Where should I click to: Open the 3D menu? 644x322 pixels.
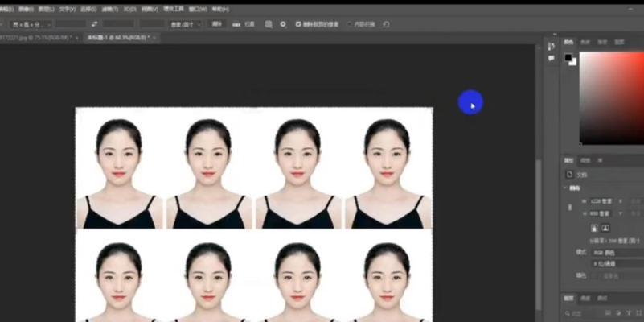click(x=129, y=9)
